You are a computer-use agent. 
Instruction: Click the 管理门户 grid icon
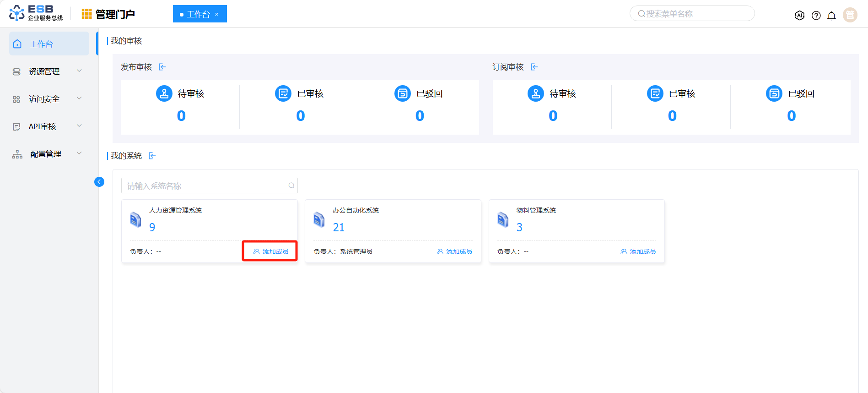pyautogui.click(x=86, y=14)
